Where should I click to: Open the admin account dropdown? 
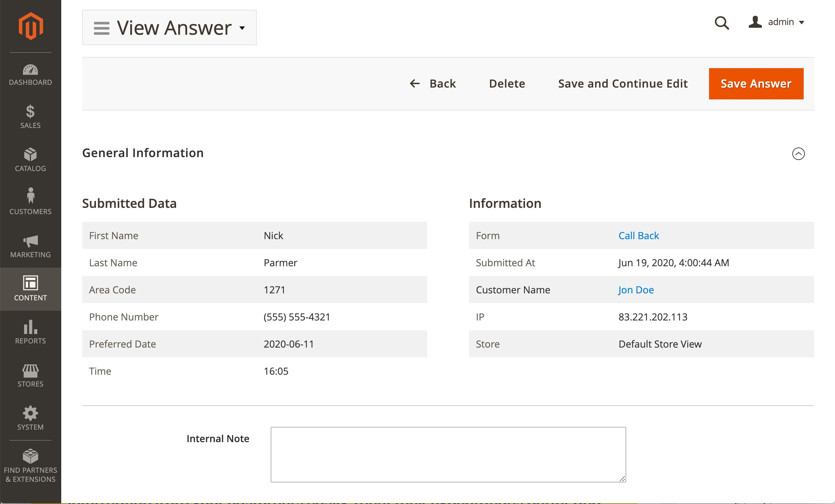coord(777,22)
